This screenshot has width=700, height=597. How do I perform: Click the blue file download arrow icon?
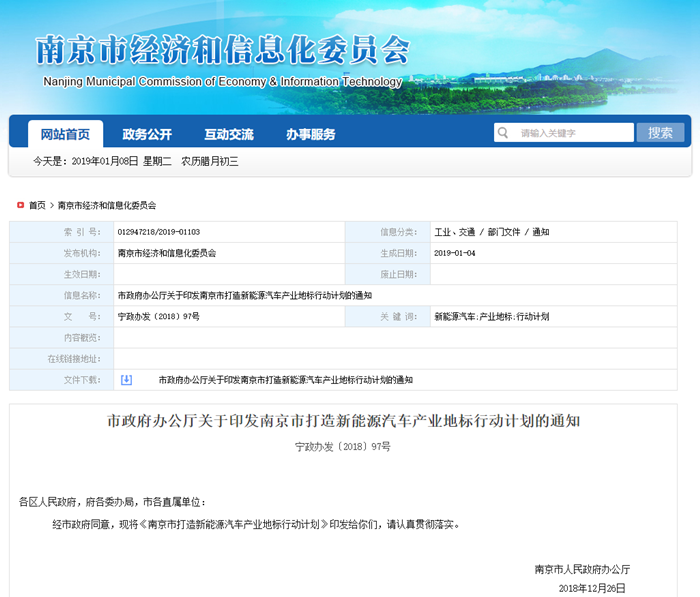pos(126,380)
